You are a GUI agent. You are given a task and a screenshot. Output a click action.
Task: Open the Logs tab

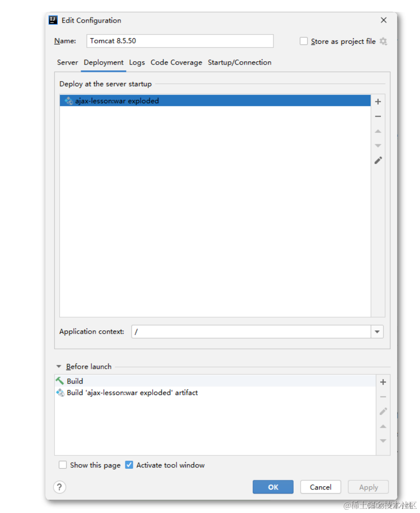pos(137,63)
